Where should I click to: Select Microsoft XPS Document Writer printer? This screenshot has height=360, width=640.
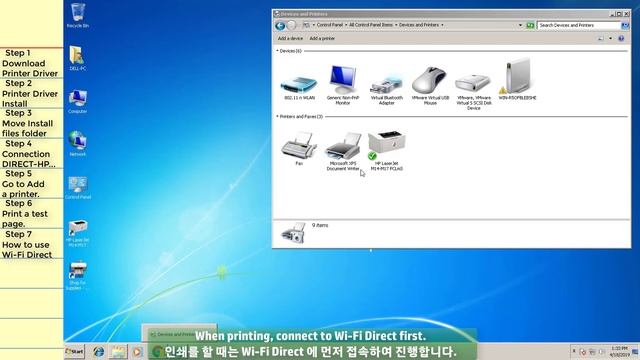coord(343,151)
